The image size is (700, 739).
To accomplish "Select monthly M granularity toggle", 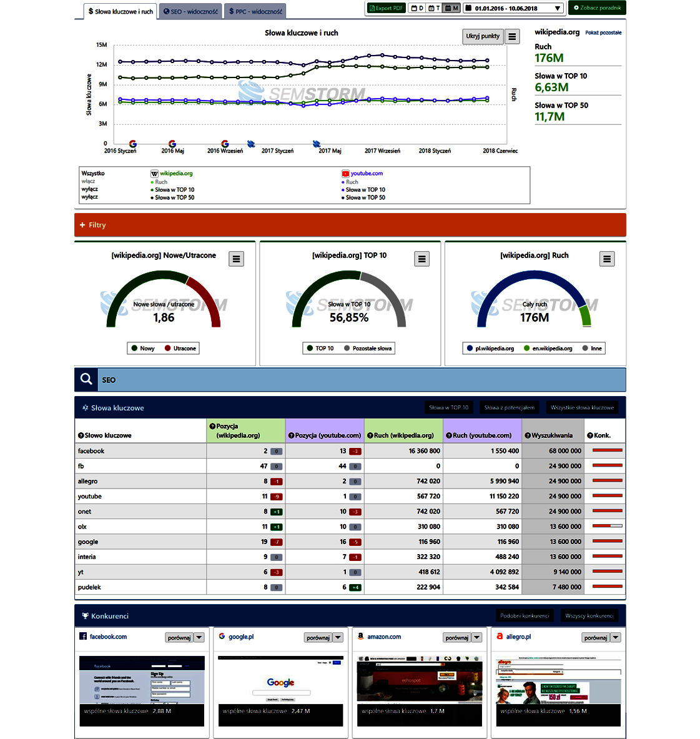I will 451,8.
